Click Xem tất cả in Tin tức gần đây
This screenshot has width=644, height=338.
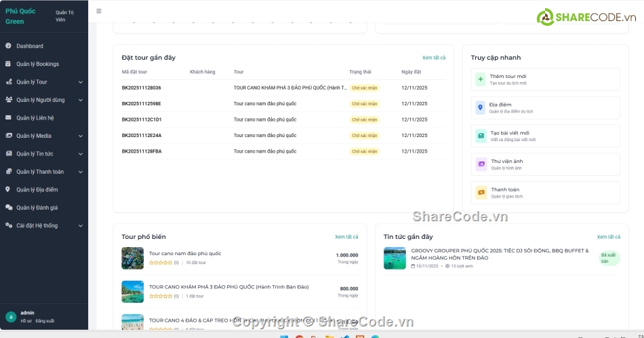[608, 237]
